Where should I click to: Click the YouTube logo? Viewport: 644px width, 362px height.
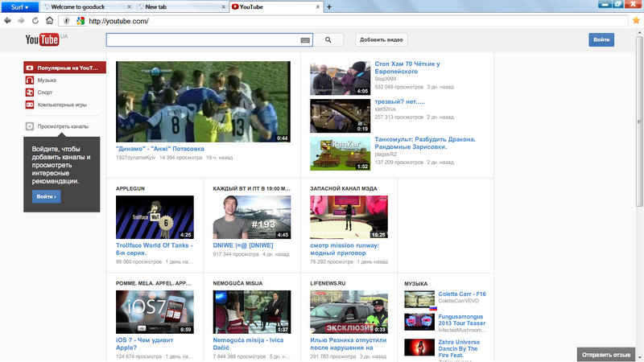(x=42, y=39)
